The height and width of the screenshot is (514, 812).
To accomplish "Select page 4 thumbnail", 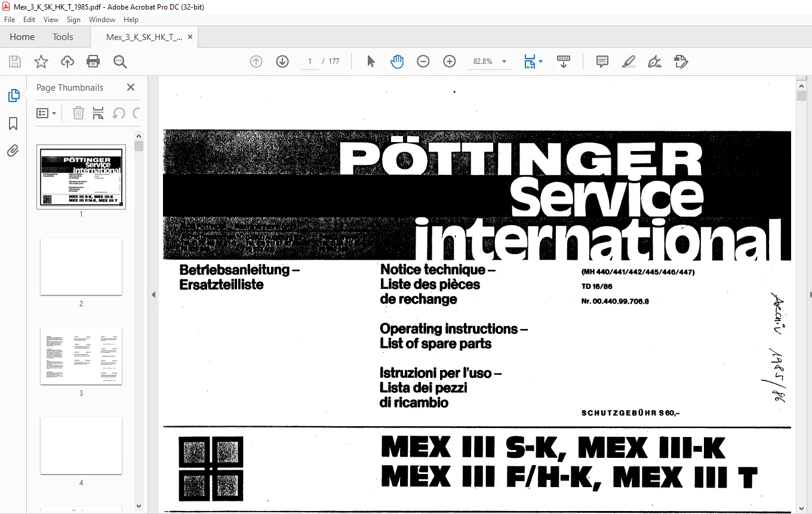I will pyautogui.click(x=81, y=445).
